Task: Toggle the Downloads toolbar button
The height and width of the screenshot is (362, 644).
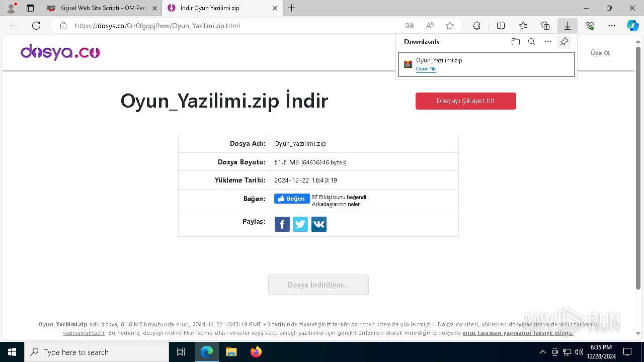Action: click(568, 26)
